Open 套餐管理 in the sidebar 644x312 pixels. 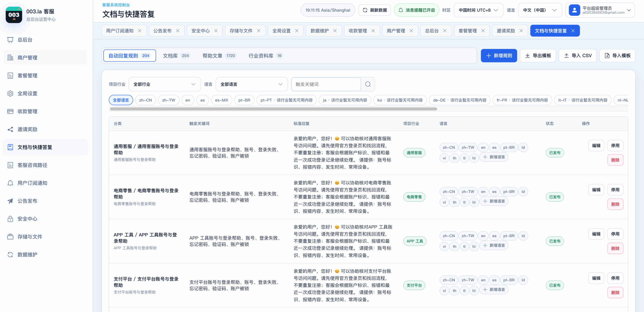pos(45,76)
